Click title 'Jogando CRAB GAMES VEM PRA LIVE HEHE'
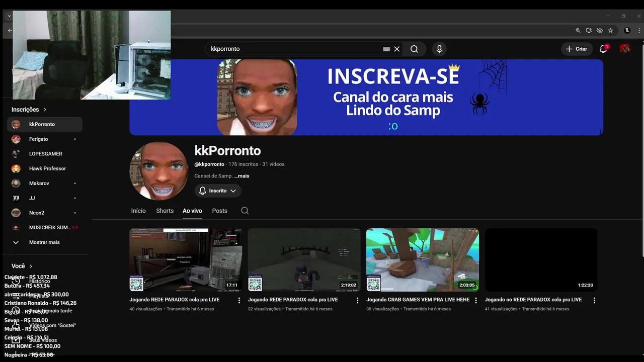 418,300
